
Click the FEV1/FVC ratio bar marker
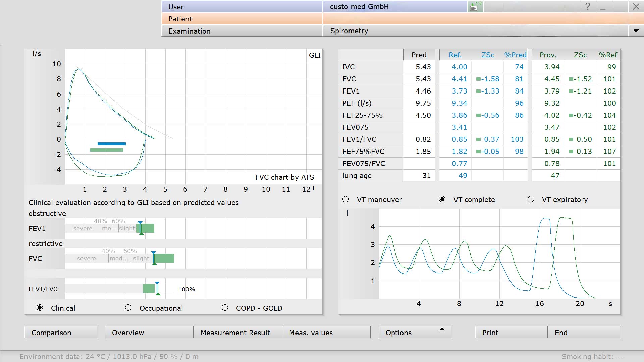(x=157, y=289)
